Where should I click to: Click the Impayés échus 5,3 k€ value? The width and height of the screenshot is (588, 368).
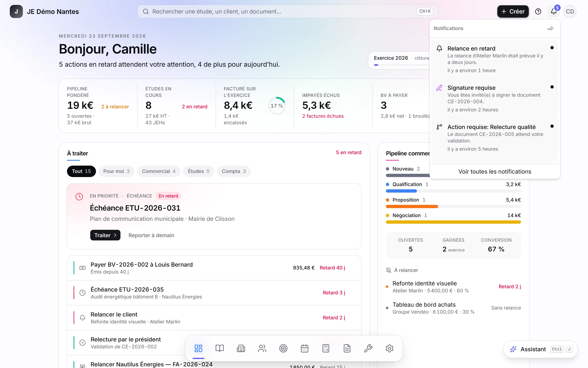(x=316, y=105)
